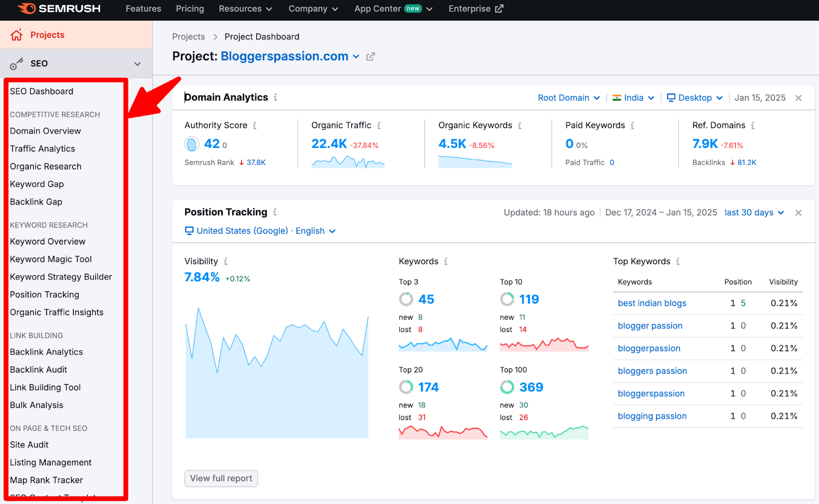Select SEO Dashboard in sidebar

coord(41,91)
